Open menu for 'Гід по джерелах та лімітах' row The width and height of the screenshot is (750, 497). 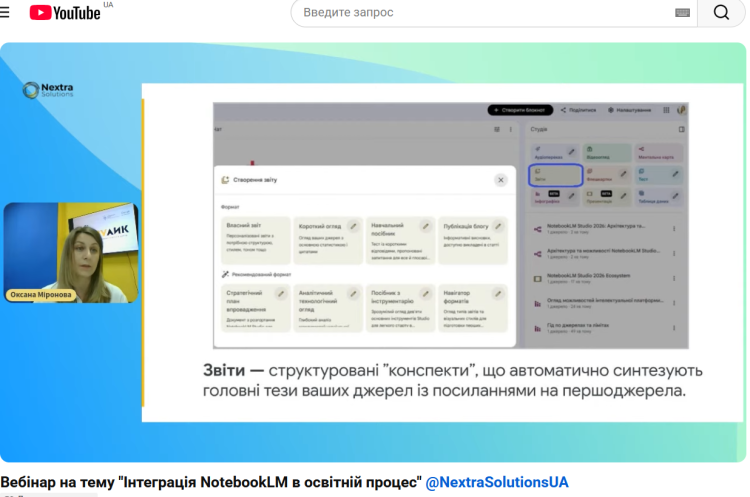tap(674, 328)
